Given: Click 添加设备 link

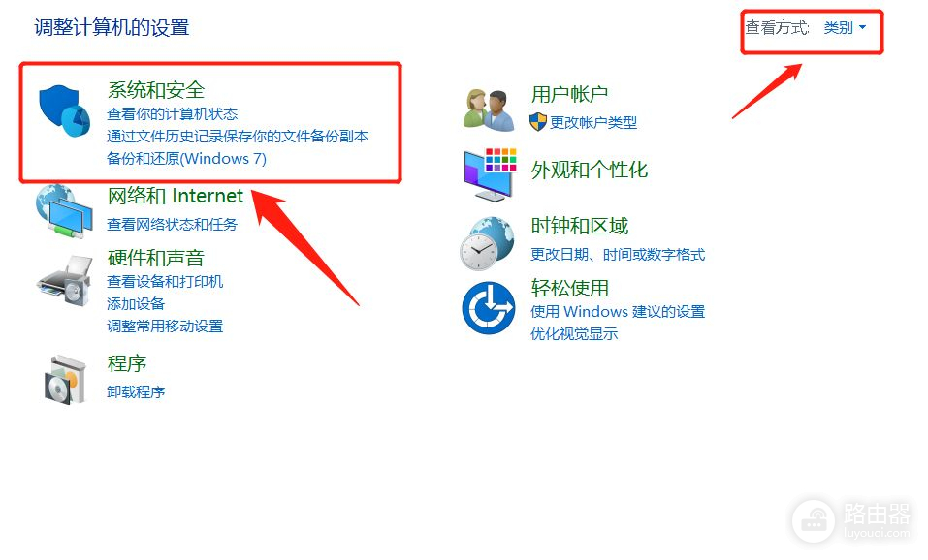Looking at the screenshot, I should click(136, 303).
